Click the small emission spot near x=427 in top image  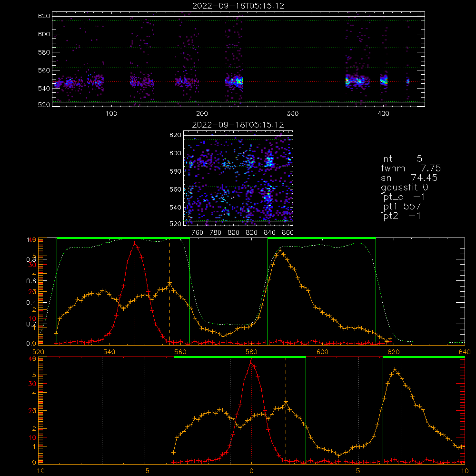(408, 81)
